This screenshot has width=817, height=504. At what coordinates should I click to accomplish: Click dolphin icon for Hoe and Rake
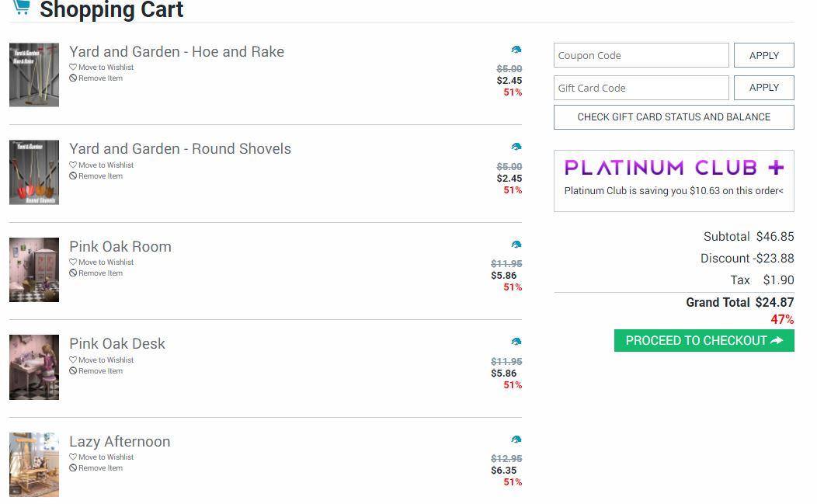pyautogui.click(x=516, y=50)
